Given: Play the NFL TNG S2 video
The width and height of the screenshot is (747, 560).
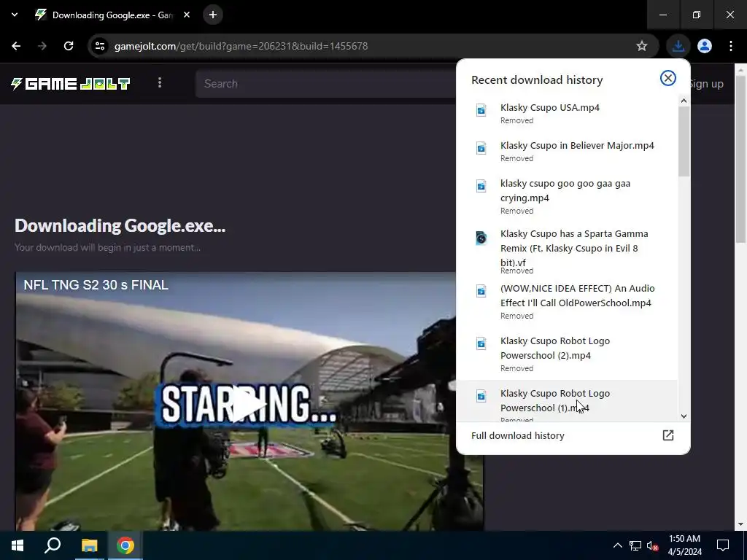Looking at the screenshot, I should pos(249,405).
